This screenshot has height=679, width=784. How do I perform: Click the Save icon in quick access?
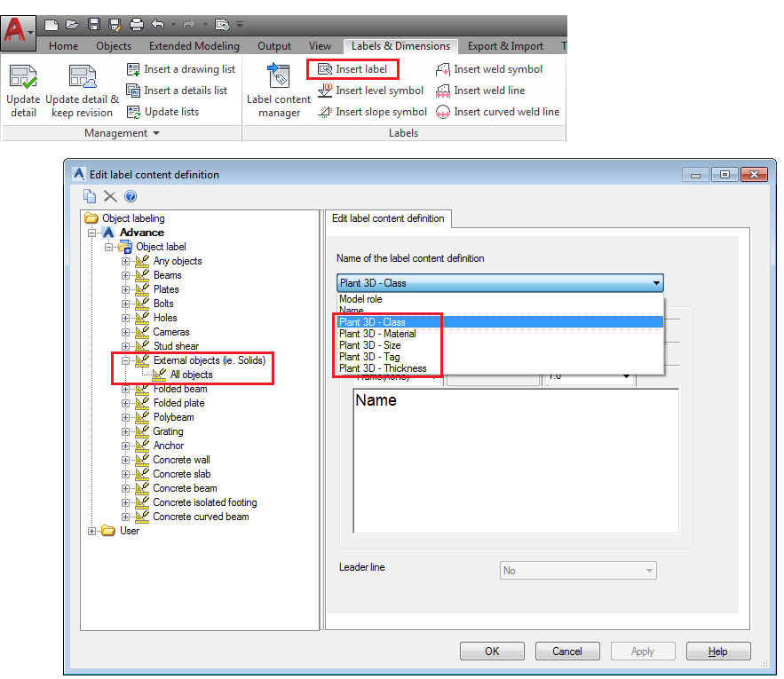click(x=93, y=25)
